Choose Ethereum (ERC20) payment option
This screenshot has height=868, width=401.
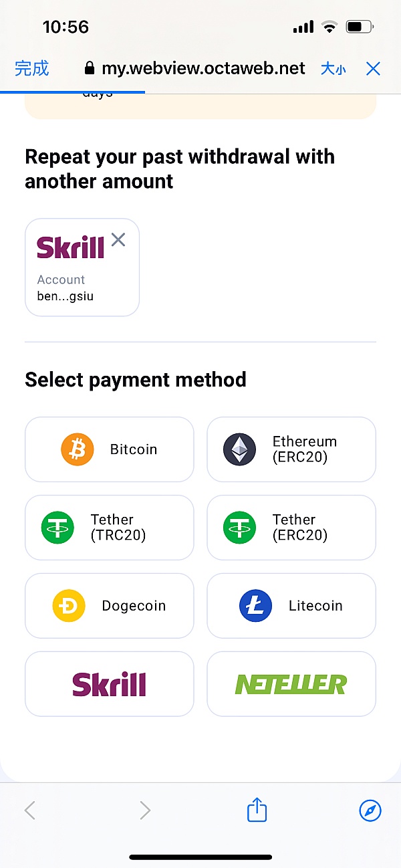(291, 449)
